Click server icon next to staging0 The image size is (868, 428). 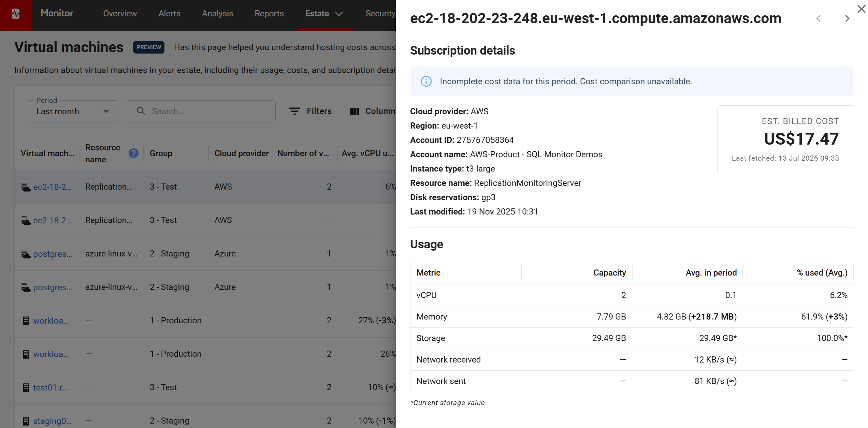click(x=26, y=421)
